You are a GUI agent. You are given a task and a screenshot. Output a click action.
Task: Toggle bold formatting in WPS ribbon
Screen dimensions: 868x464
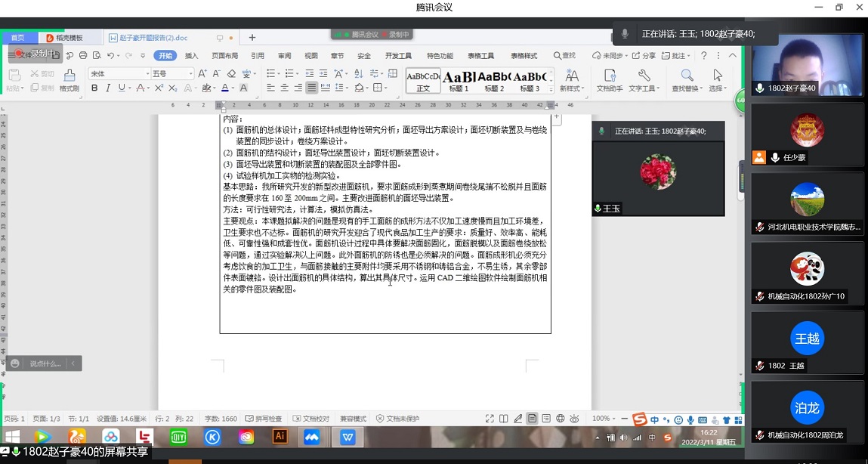94,88
